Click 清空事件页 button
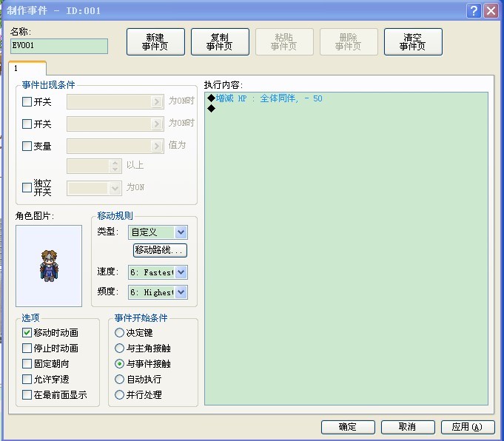The image size is (504, 441). [x=413, y=41]
